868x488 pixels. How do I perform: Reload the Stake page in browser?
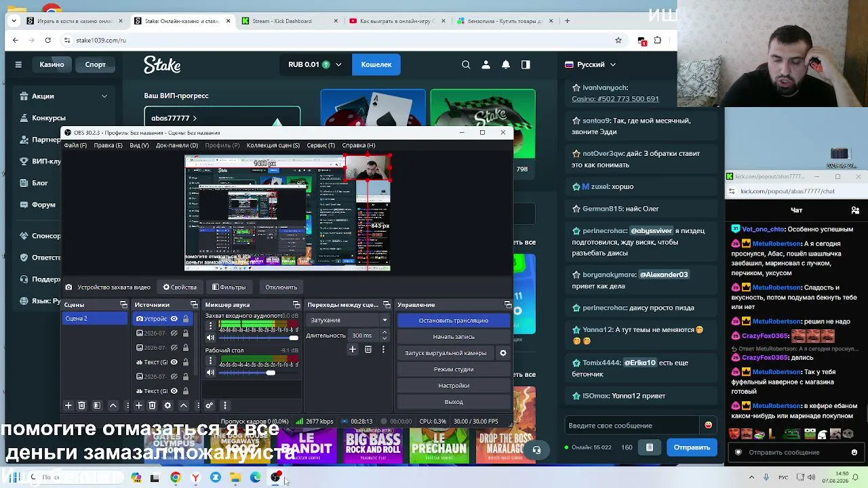48,40
